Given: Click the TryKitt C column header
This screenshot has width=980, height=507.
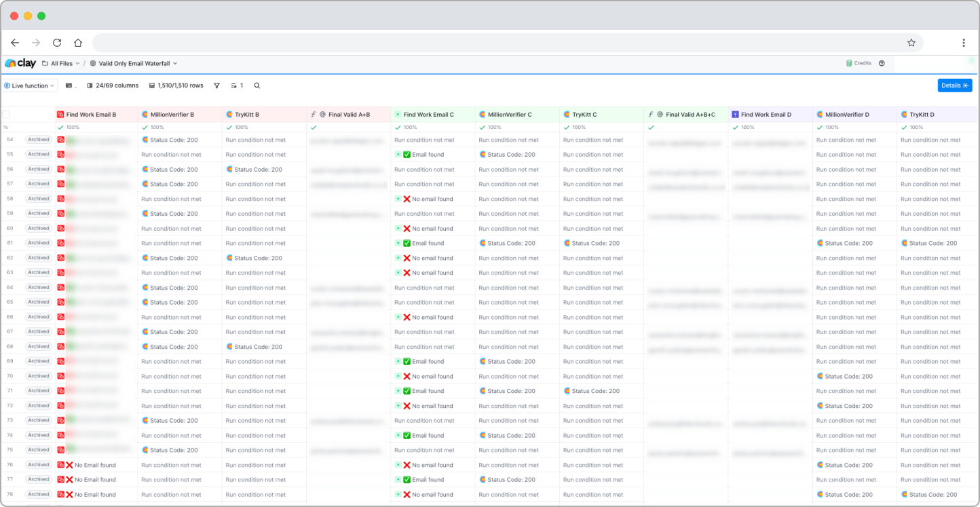Looking at the screenshot, I should click(601, 115).
